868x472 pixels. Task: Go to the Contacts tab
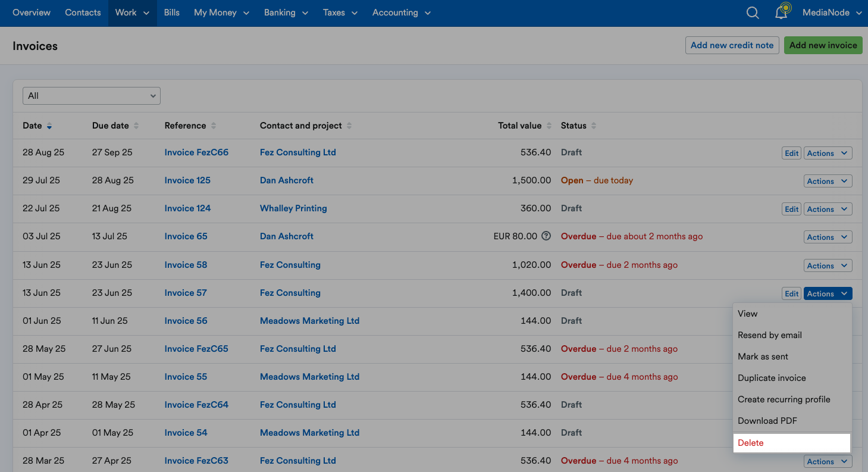coord(83,12)
